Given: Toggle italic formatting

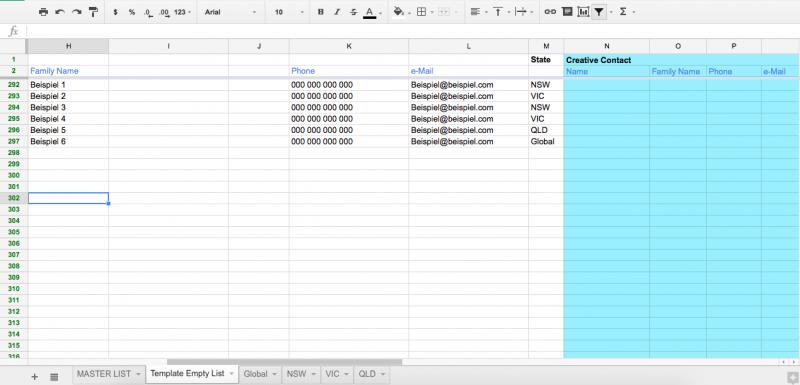Looking at the screenshot, I should point(337,12).
